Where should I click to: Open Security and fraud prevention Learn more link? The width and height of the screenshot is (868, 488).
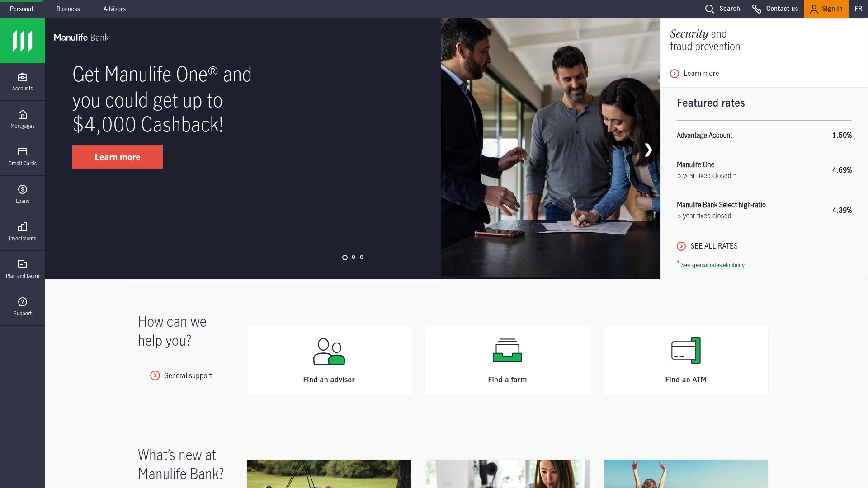click(701, 74)
